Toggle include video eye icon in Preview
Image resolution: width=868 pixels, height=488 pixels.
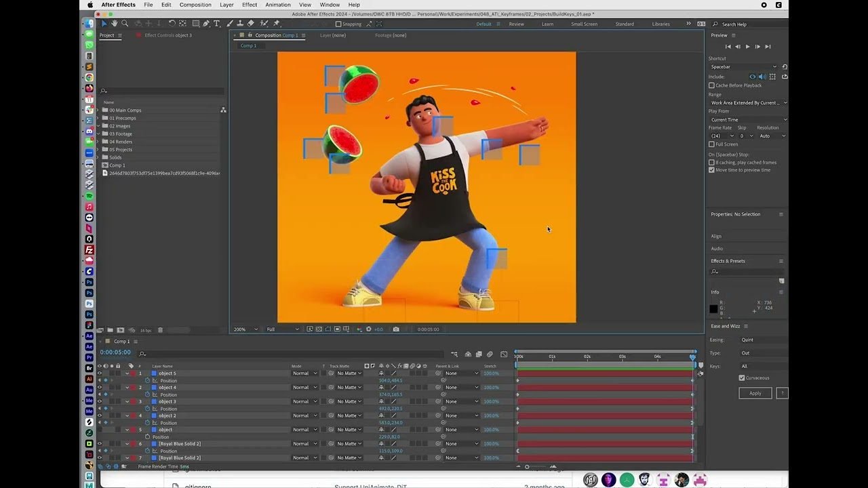752,77
